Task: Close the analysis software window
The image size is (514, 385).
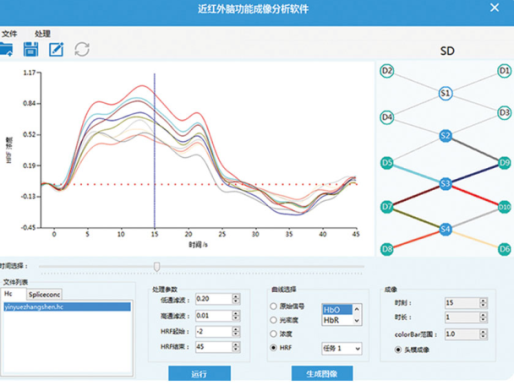Action: tap(494, 7)
